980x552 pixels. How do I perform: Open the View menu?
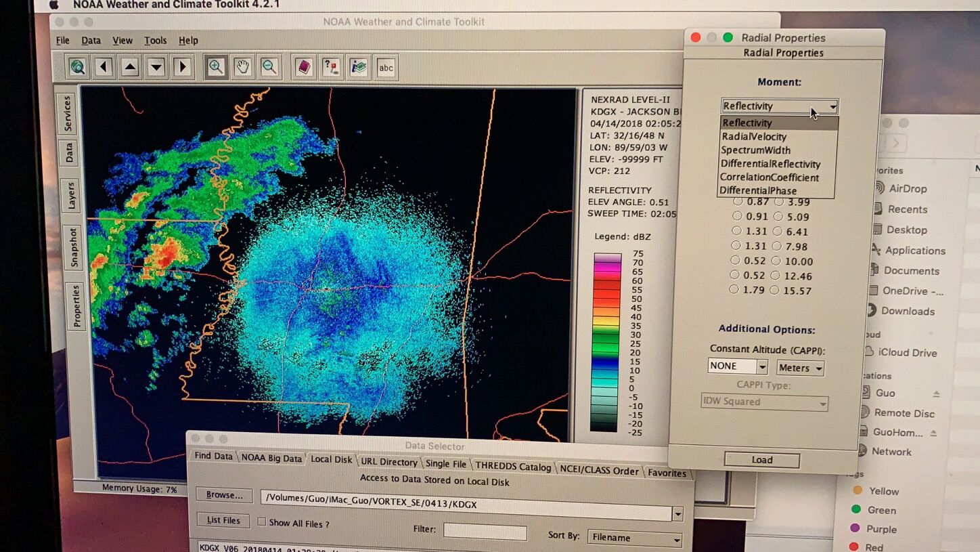[x=122, y=41]
